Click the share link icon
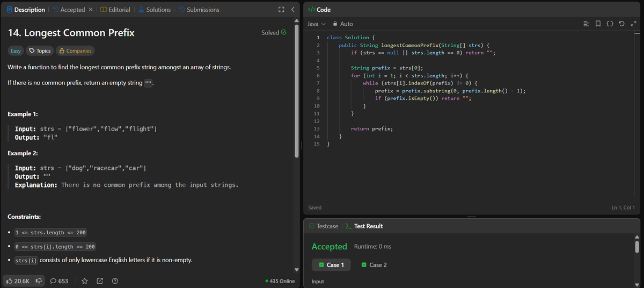644x288 pixels. pos(100,281)
